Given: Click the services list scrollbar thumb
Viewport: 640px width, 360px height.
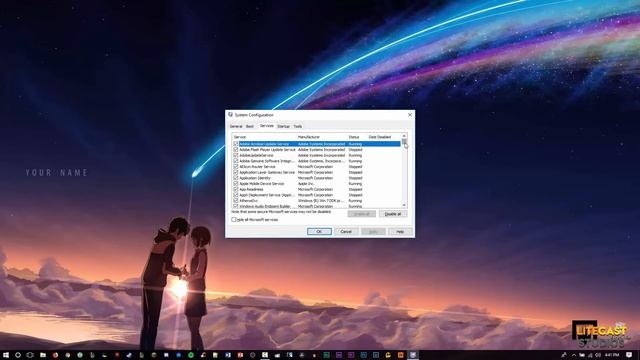Looking at the screenshot, I should coord(404,142).
